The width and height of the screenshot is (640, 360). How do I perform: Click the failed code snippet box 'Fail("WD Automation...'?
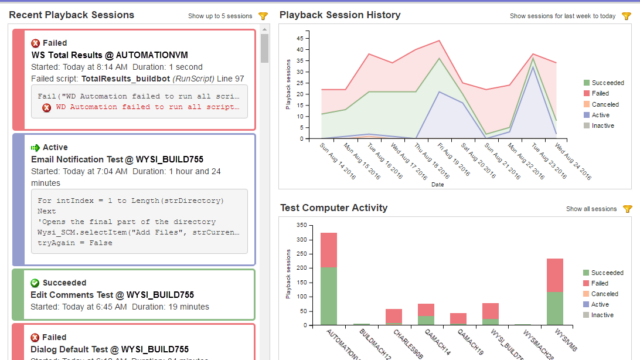pyautogui.click(x=139, y=102)
